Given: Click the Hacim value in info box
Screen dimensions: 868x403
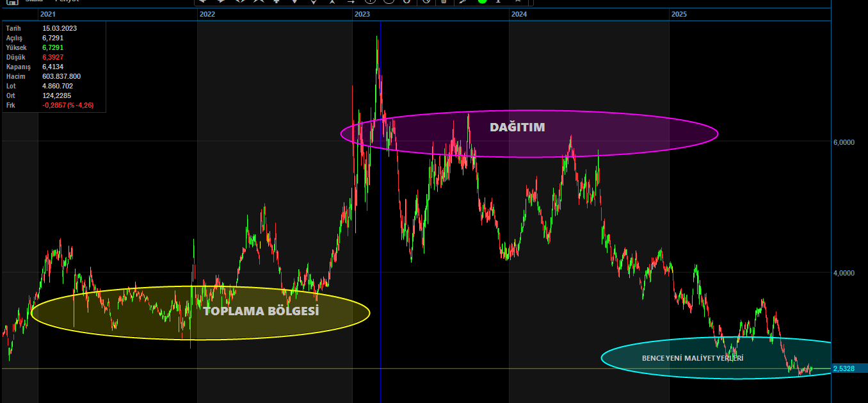Looking at the screenshot, I should coord(61,76).
